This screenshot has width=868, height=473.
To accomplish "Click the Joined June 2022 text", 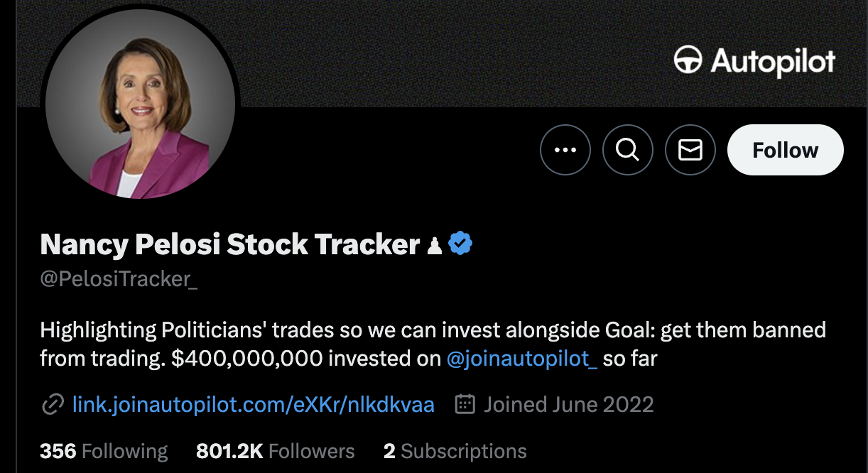I will coord(568,405).
